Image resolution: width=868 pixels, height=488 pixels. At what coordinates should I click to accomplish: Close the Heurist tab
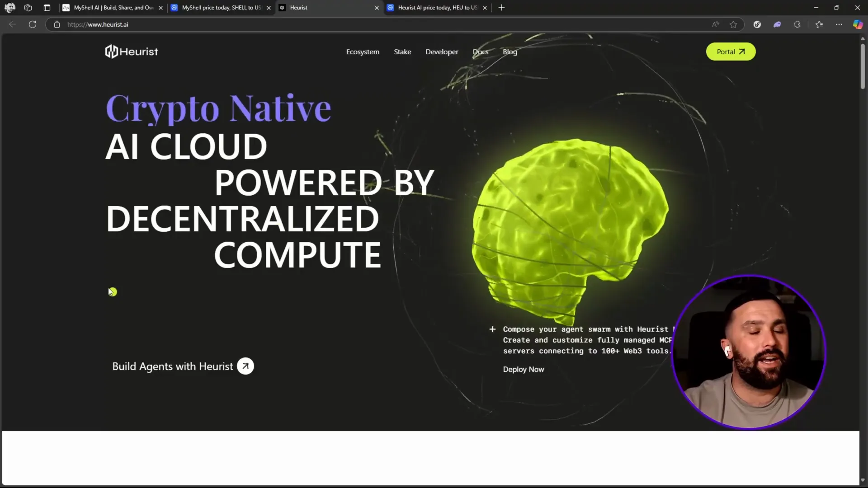pos(377,8)
